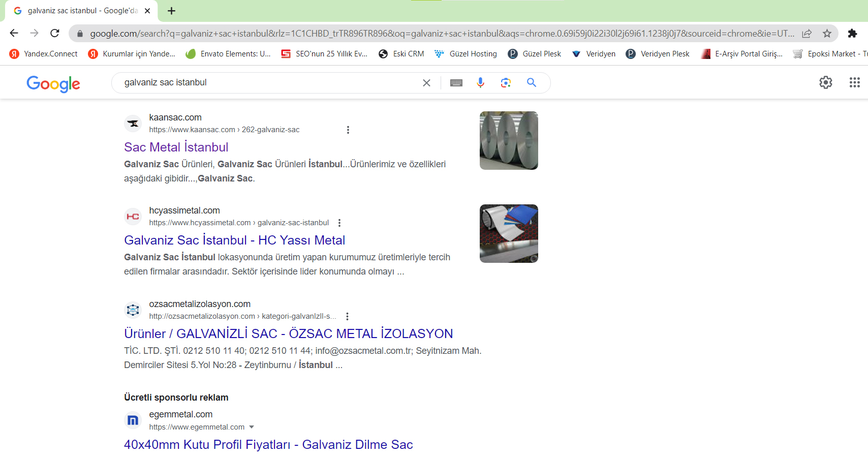Click the egemmetal.com favicon
868x456 pixels.
pos(133,420)
